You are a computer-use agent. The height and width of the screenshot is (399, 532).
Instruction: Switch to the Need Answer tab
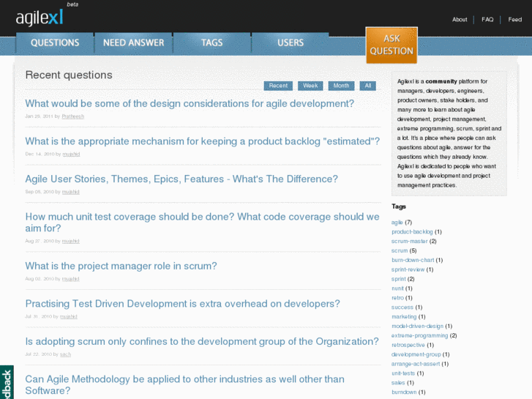pyautogui.click(x=133, y=43)
